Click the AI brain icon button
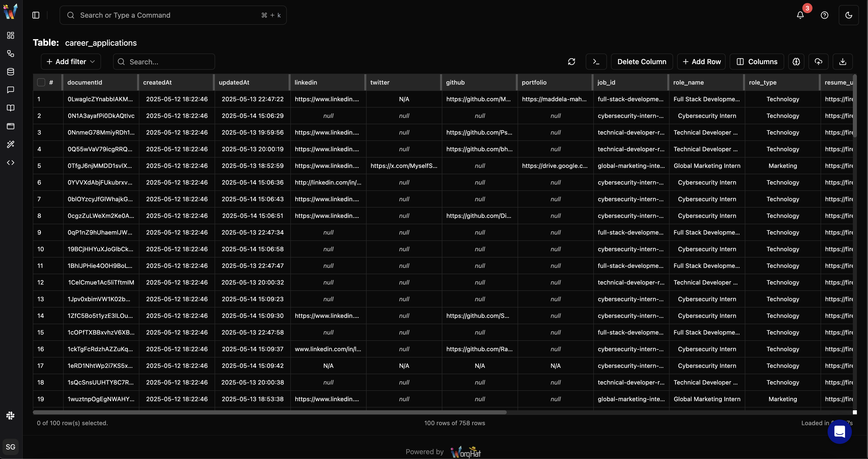 [796, 62]
